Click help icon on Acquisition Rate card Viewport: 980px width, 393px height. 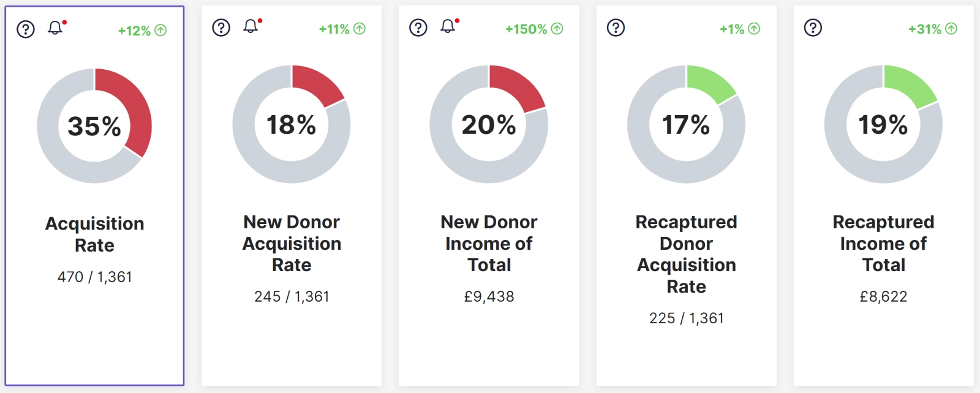coord(26,29)
